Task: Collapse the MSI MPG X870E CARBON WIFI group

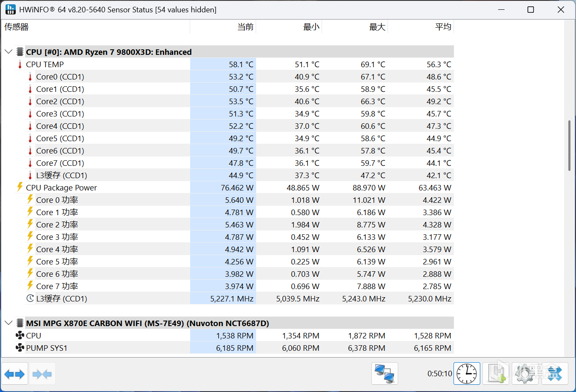Action: (8, 323)
